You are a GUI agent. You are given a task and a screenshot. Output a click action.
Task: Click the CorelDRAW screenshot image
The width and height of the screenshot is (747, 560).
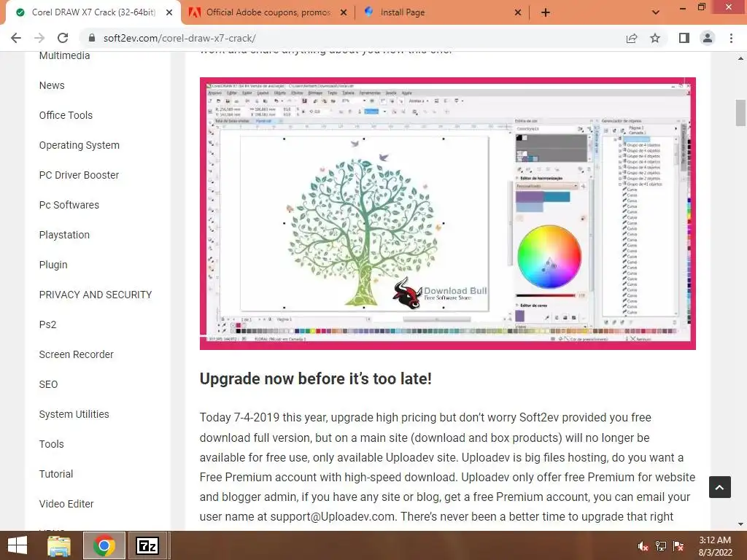(448, 214)
